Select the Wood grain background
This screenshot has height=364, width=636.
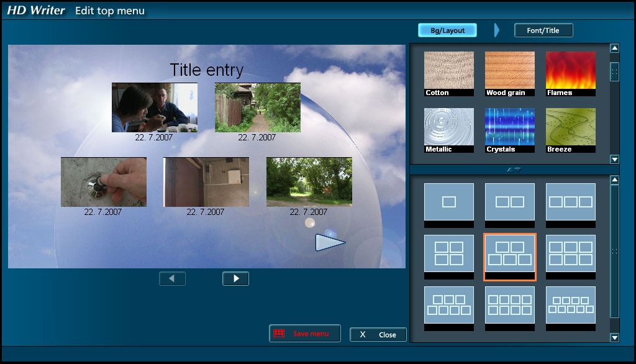coord(509,74)
